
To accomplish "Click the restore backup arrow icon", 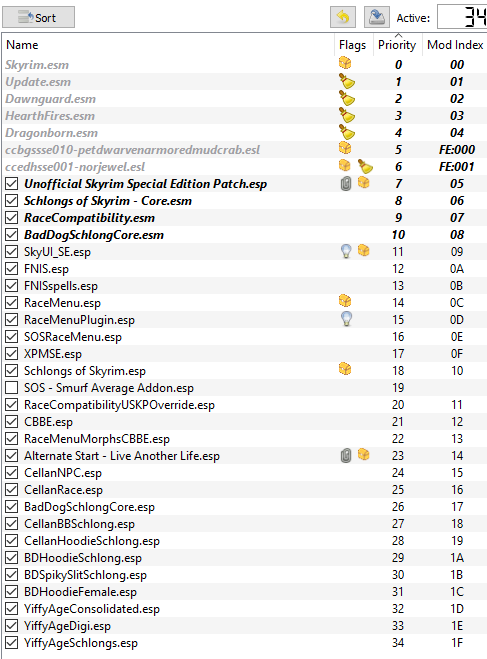I will (x=343, y=17).
